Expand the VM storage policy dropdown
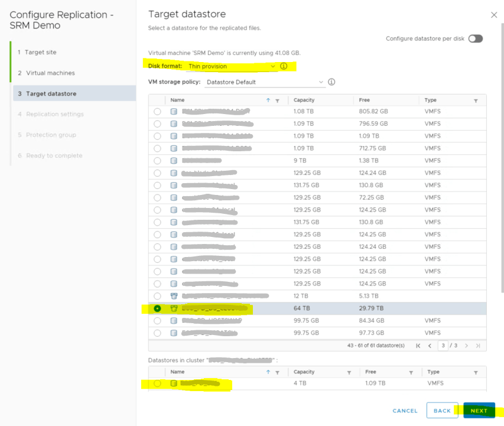 [265, 82]
